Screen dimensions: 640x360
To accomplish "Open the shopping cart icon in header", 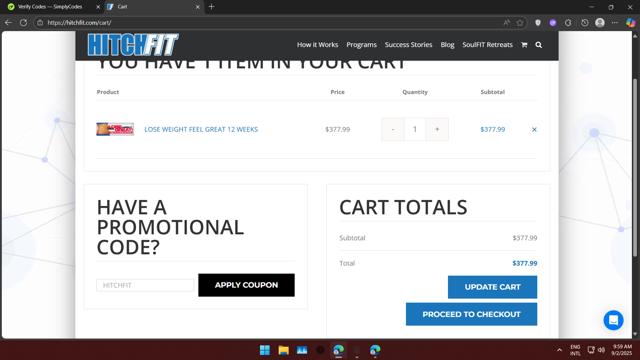I will [x=524, y=45].
